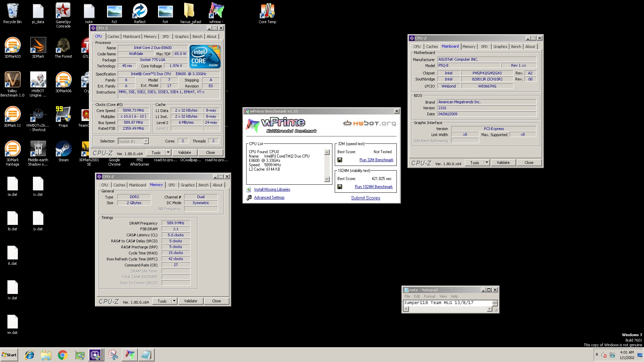Launch the Fraps desktop icon

63,117
